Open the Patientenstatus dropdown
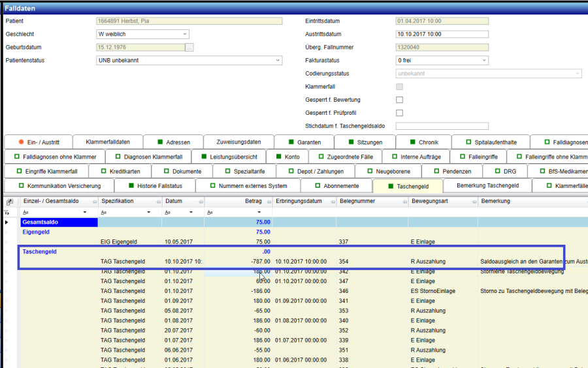This screenshot has height=368, width=588. click(277, 61)
